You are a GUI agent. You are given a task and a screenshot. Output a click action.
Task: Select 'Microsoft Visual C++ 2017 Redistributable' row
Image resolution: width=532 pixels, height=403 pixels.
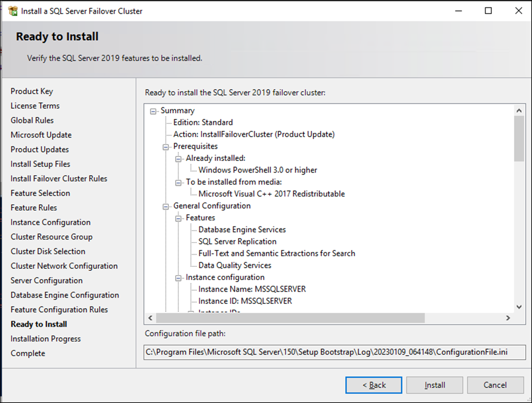pos(272,194)
